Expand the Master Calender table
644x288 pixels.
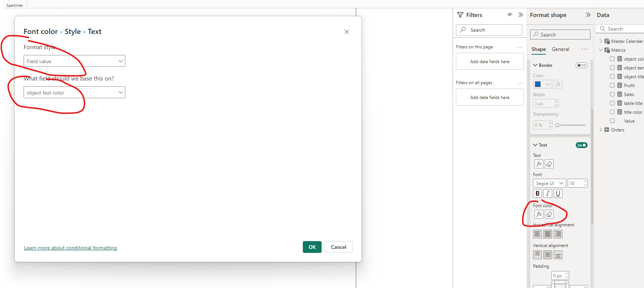pos(600,41)
